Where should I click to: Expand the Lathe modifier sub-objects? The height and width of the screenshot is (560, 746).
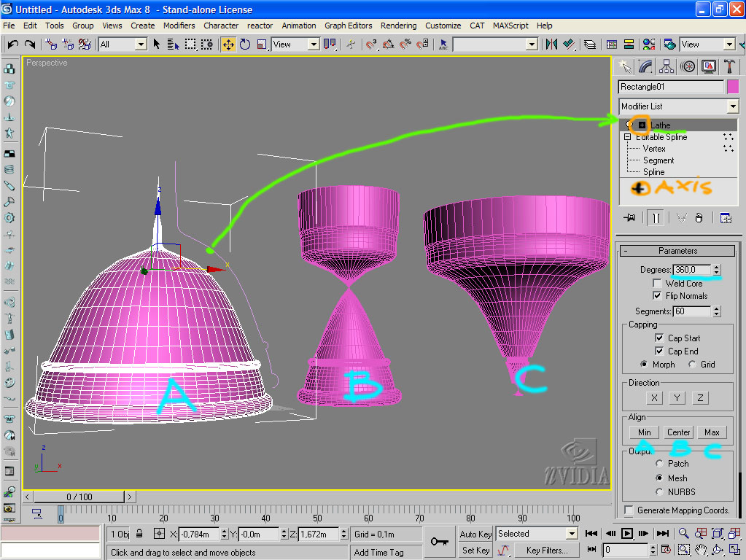[x=642, y=125]
